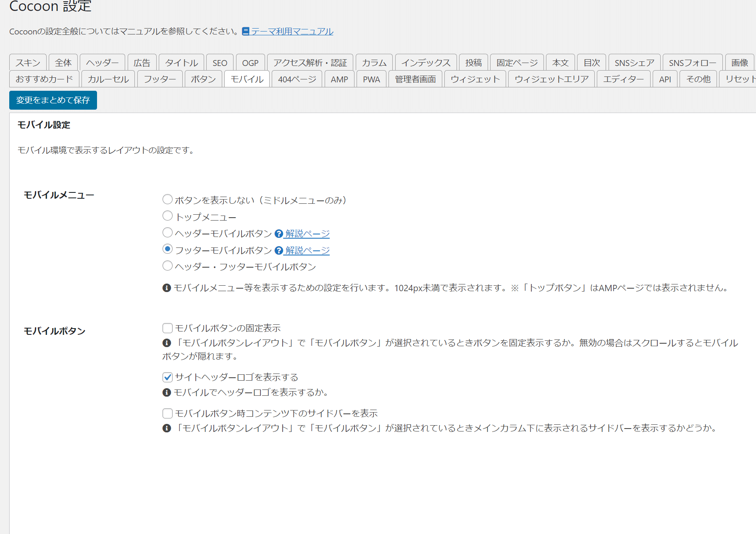Uncheck サイトヘッダーロゴを表示する checkbox
This screenshot has height=534, width=756.
click(x=168, y=377)
